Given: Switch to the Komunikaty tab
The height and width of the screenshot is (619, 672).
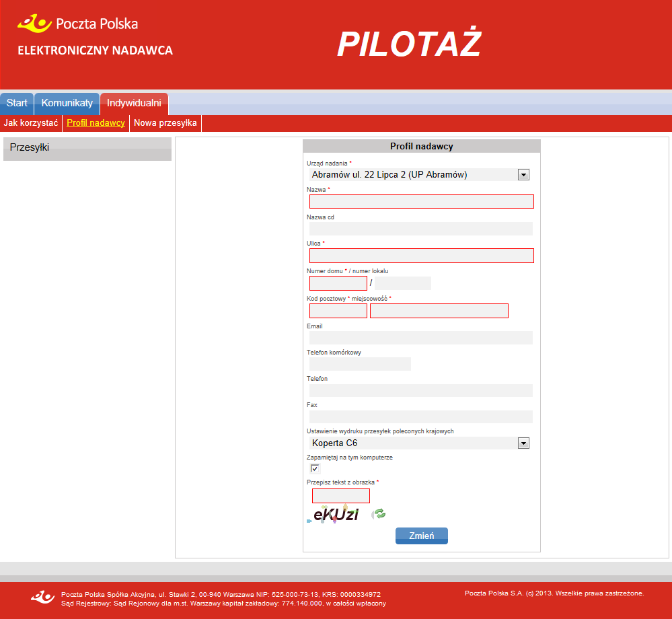Looking at the screenshot, I should tap(67, 104).
